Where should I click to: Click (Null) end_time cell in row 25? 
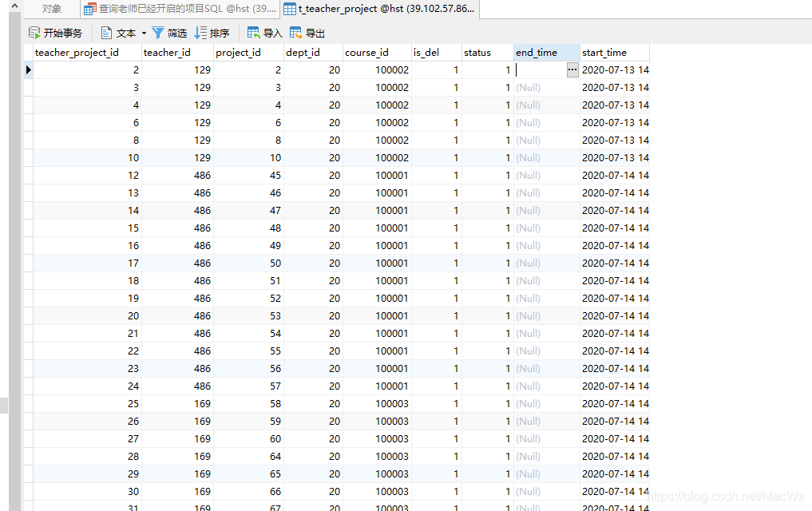(547, 404)
